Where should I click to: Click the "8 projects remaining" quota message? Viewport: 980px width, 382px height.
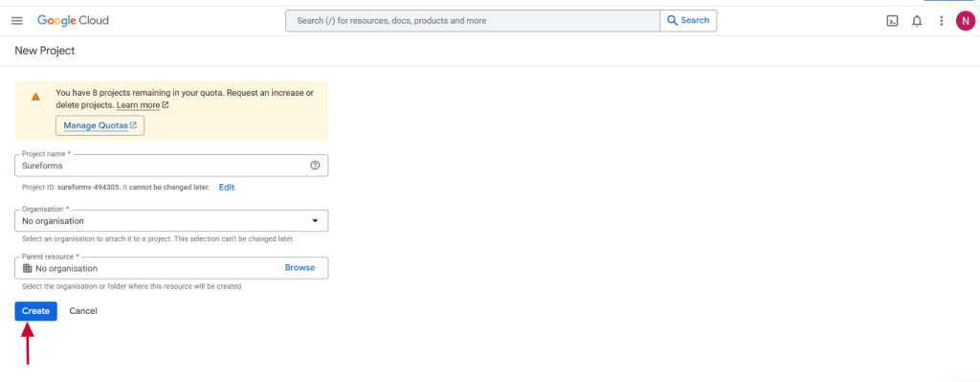click(x=185, y=99)
